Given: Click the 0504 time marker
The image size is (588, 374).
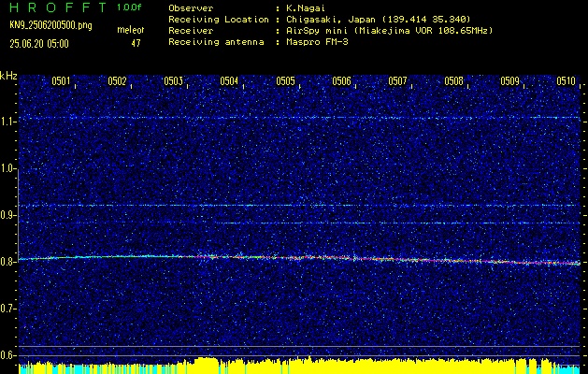Looking at the screenshot, I should pyautogui.click(x=229, y=81).
